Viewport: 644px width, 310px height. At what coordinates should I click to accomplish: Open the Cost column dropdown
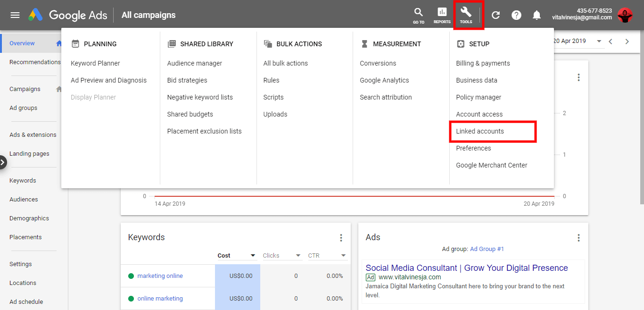[253, 256]
